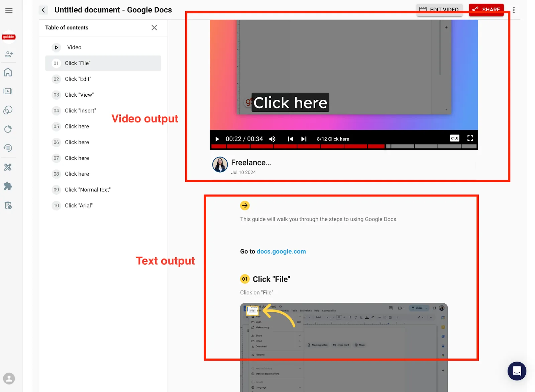
Task: Open the spaces globe sidebar icon
Action: 8,110
